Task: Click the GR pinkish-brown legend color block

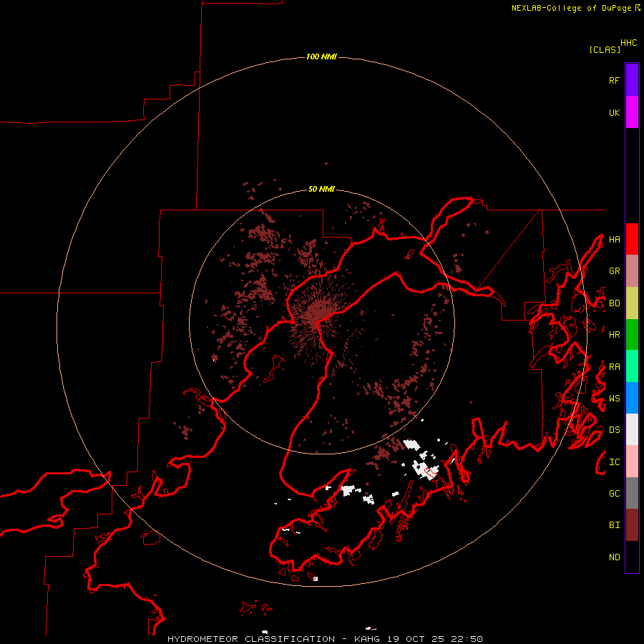Action: point(632,270)
